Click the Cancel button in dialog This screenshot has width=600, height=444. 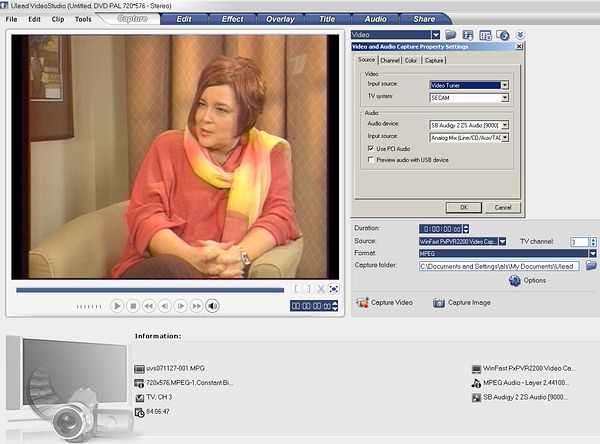coord(502,207)
